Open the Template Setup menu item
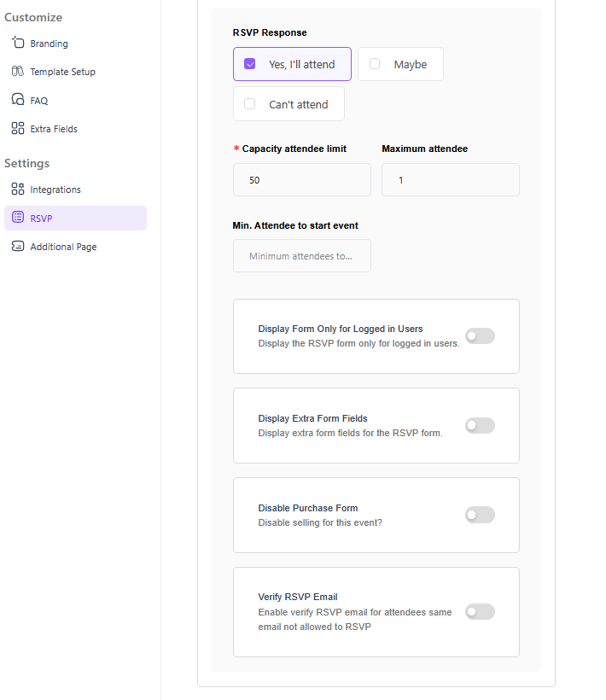Screen dimensions: 606x700 tap(62, 72)
